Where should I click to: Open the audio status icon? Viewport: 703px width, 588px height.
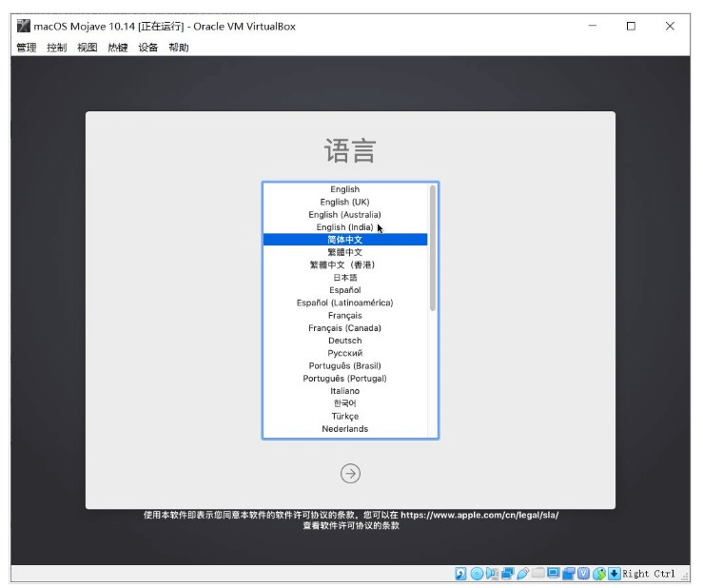coord(492,574)
